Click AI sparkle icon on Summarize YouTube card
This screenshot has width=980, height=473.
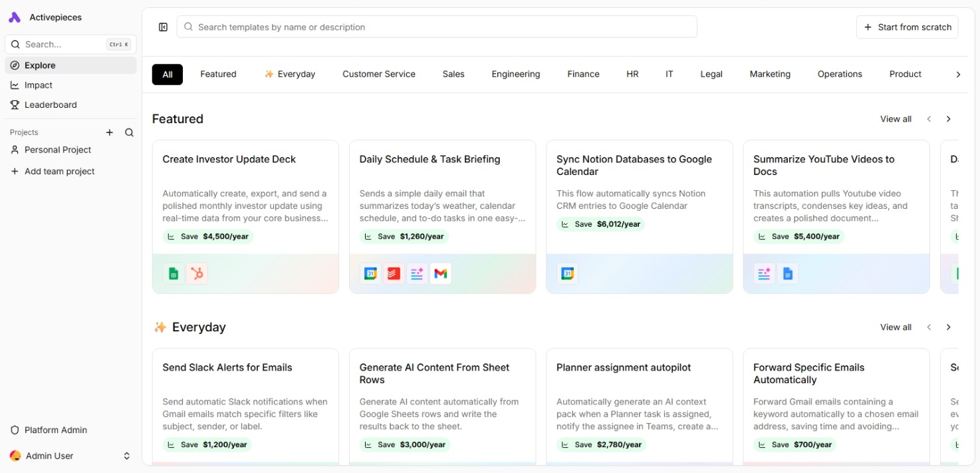pyautogui.click(x=764, y=273)
